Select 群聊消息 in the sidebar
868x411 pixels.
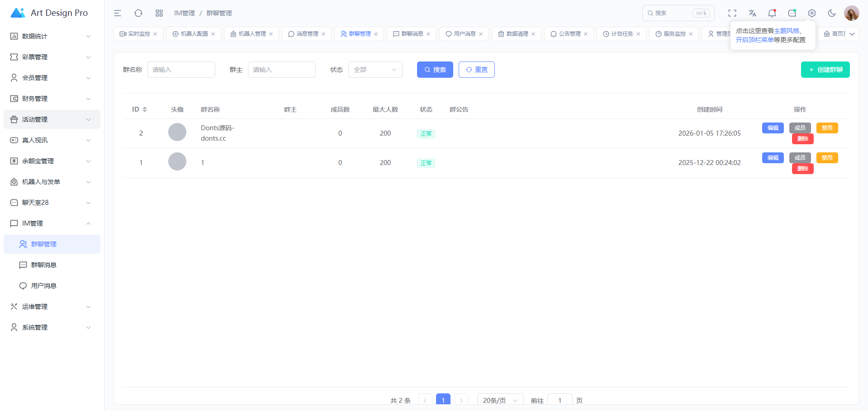coord(44,265)
